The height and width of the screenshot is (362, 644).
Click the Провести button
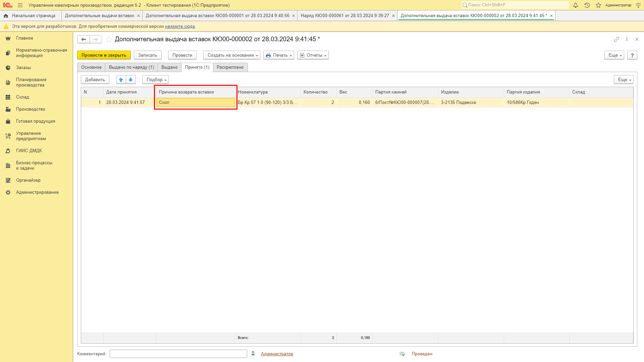[x=182, y=55]
